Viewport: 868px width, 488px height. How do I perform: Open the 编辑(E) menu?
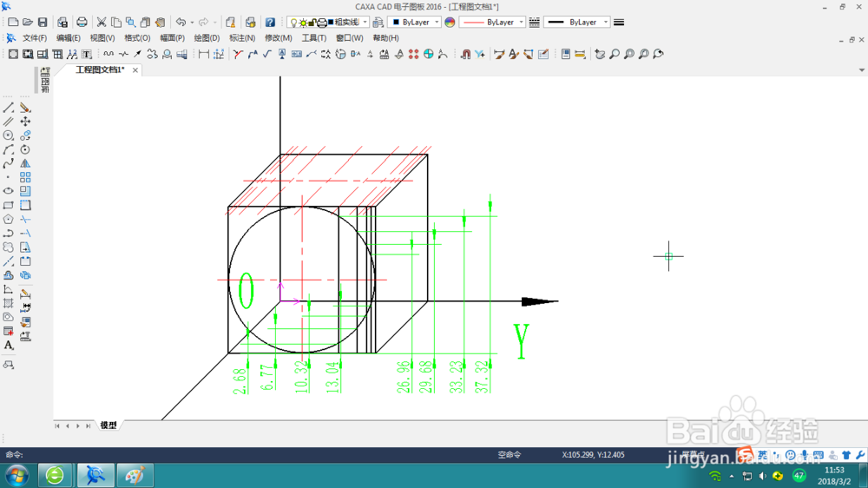click(x=68, y=38)
